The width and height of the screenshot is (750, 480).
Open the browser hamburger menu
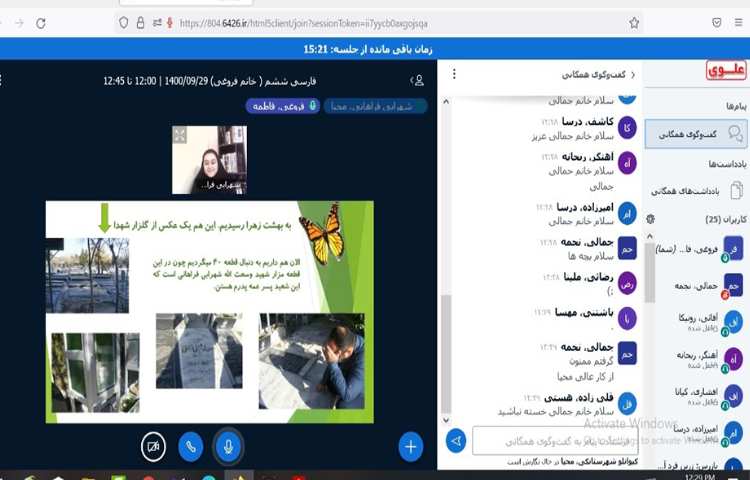(739, 22)
